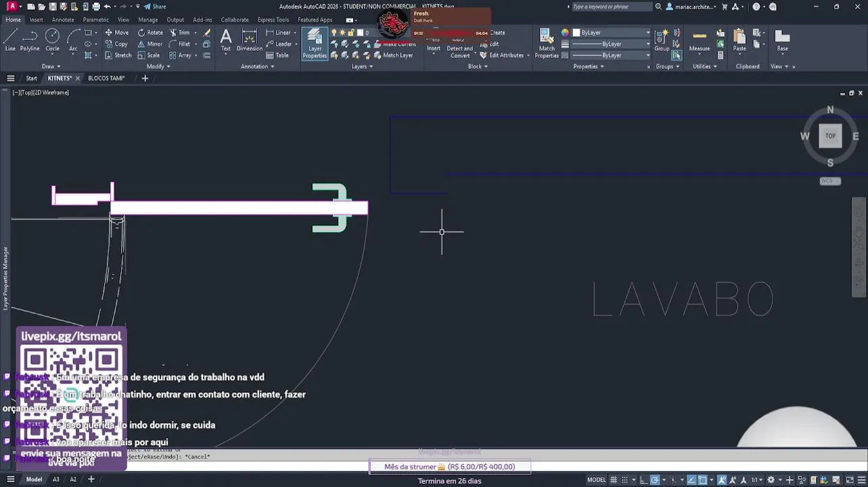Add a new drawing tab

pyautogui.click(x=145, y=78)
